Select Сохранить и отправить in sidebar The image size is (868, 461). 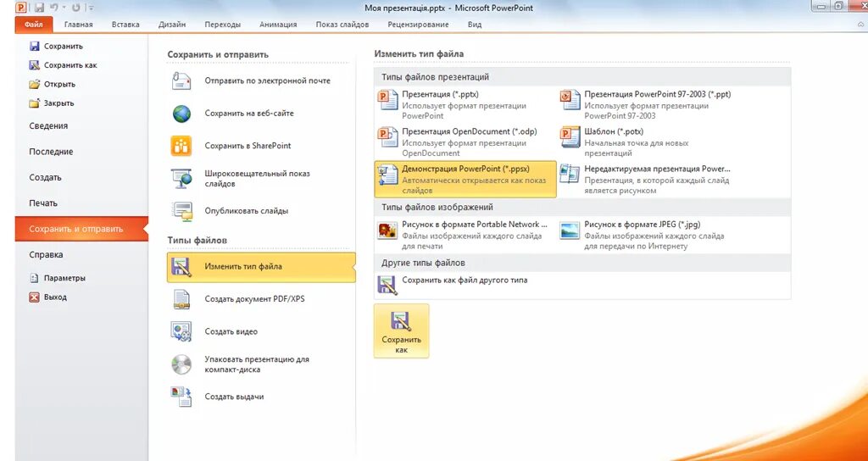pyautogui.click(x=81, y=229)
